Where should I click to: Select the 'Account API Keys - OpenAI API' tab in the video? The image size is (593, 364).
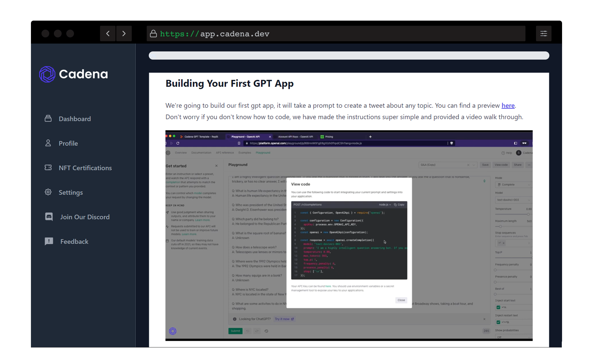point(295,137)
